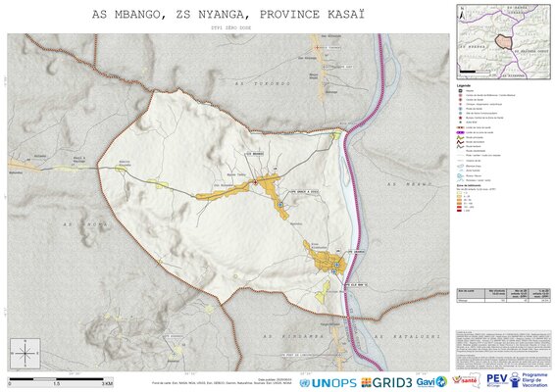Image resolution: width=555 pixels, height=392 pixels.
Task: Click the Fond de carte credits line
Action: click(x=222, y=383)
